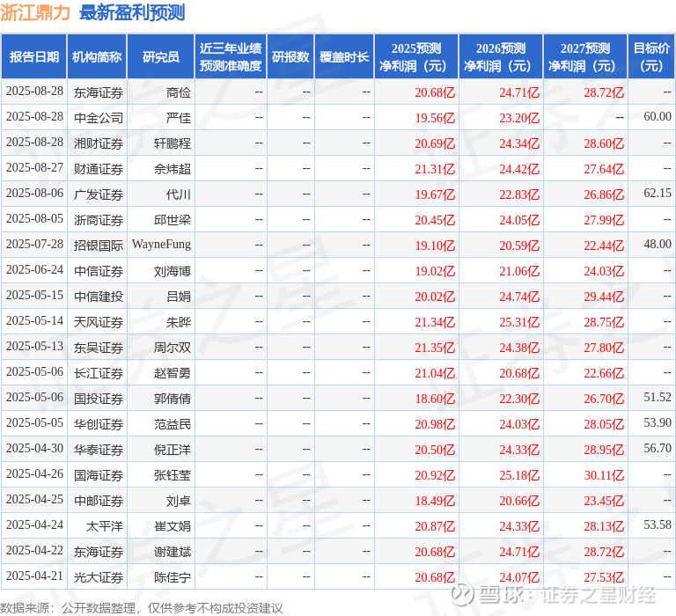Click researcher name 佘炜超

coord(172,169)
